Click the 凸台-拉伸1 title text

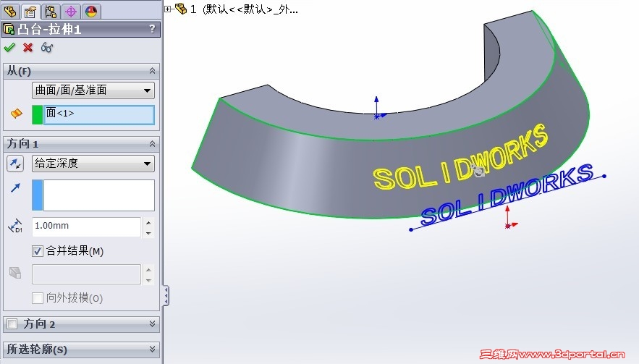point(49,30)
